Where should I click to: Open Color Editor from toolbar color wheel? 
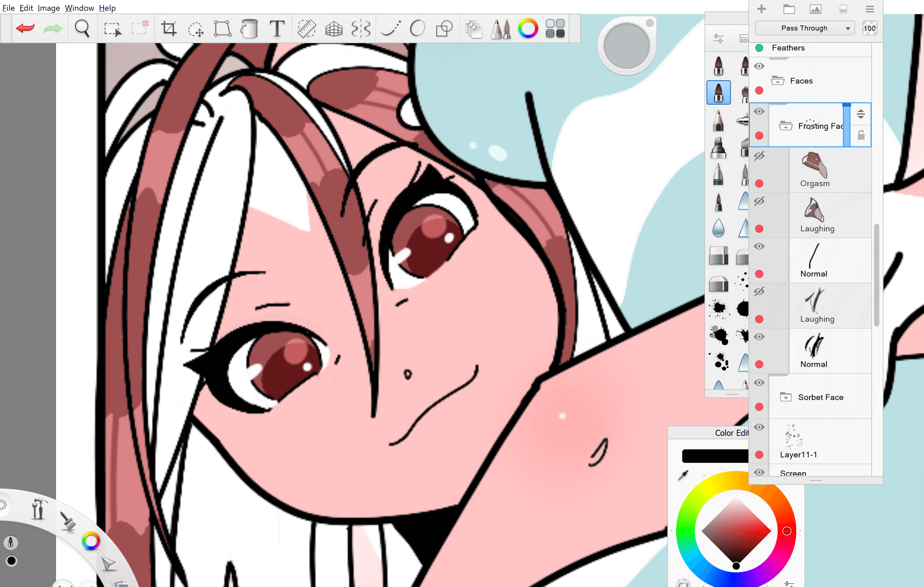pyautogui.click(x=528, y=28)
